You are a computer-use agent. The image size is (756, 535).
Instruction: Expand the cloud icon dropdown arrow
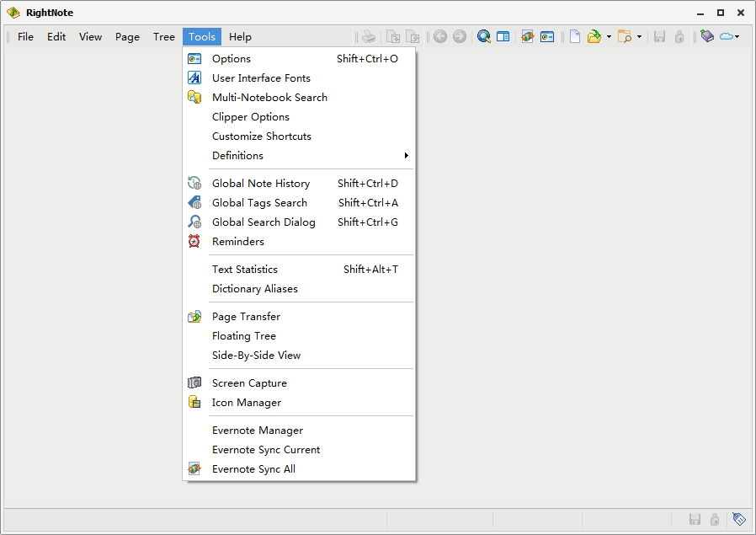pyautogui.click(x=737, y=37)
